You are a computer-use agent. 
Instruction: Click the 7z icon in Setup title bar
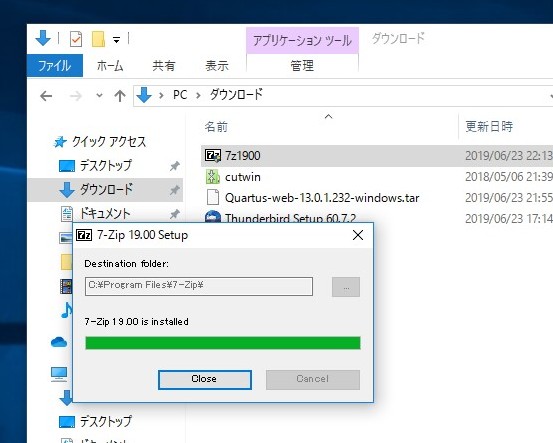pyautogui.click(x=84, y=235)
